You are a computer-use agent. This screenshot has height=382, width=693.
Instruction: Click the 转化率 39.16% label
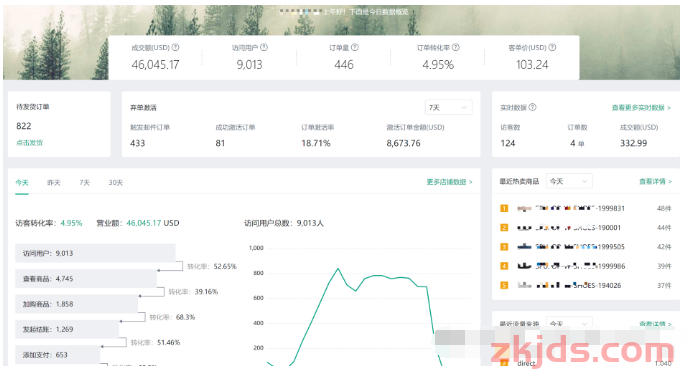pyautogui.click(x=193, y=292)
